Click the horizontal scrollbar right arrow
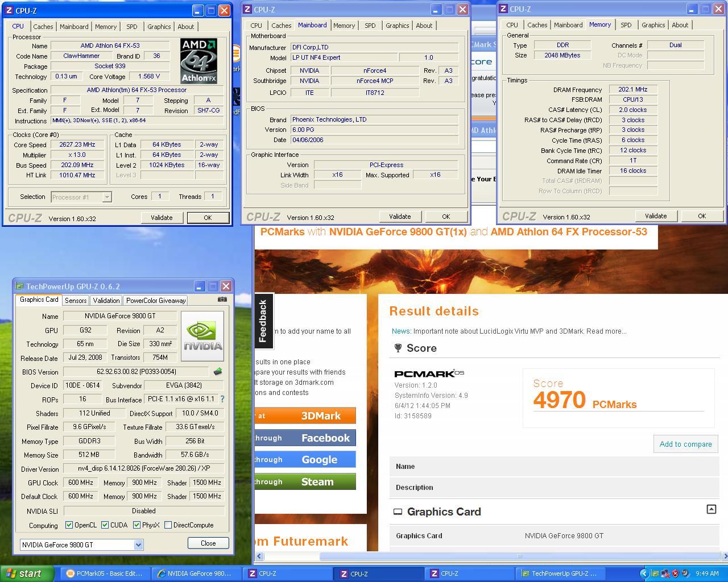This screenshot has height=582, width=728. click(724, 556)
